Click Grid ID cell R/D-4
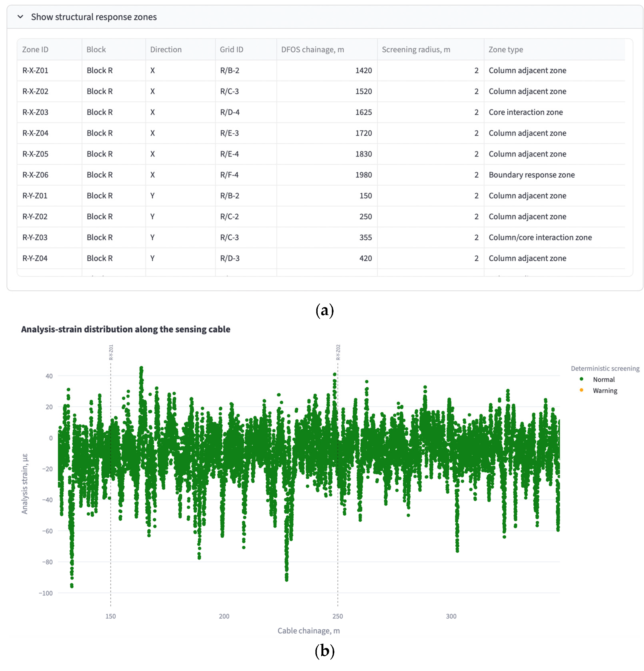 pyautogui.click(x=246, y=112)
